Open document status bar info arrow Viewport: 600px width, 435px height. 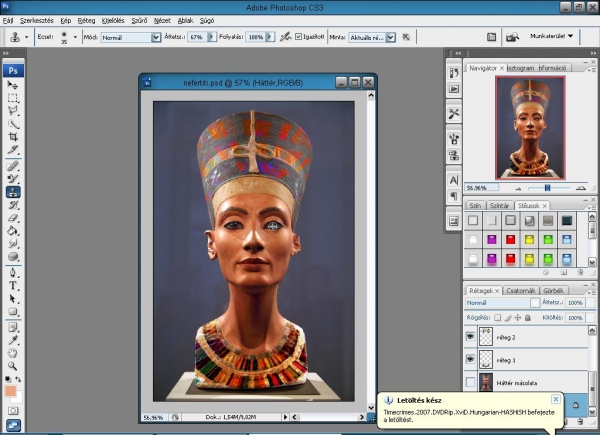pyautogui.click(x=285, y=417)
